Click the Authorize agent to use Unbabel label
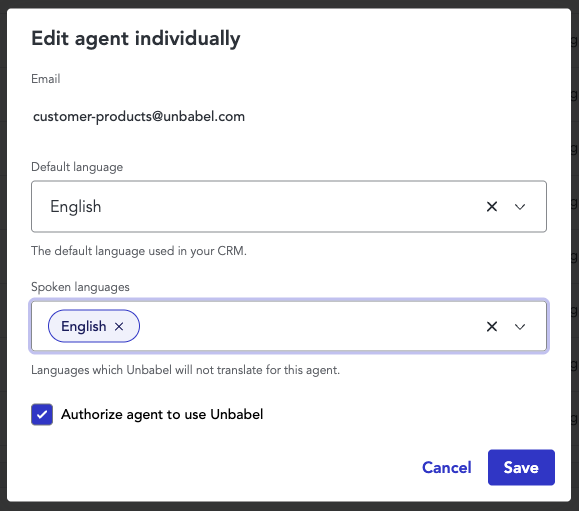This screenshot has width=579, height=511. click(x=162, y=414)
